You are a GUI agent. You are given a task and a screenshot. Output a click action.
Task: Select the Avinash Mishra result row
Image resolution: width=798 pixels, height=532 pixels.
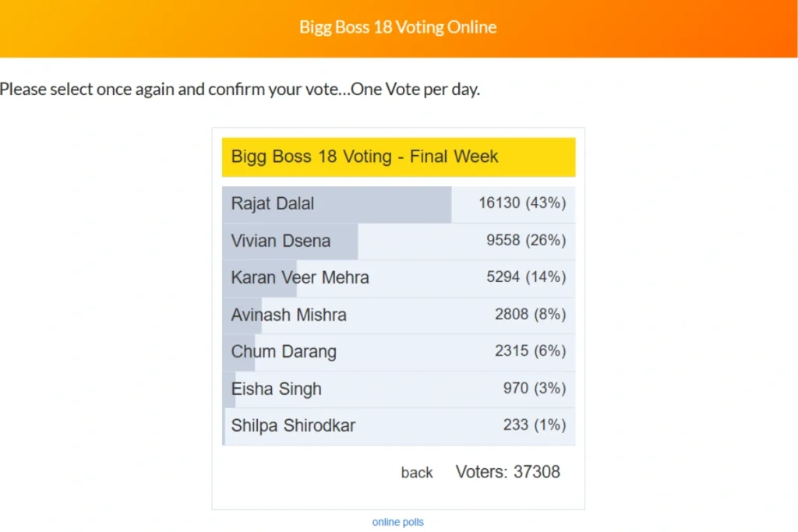coord(398,315)
